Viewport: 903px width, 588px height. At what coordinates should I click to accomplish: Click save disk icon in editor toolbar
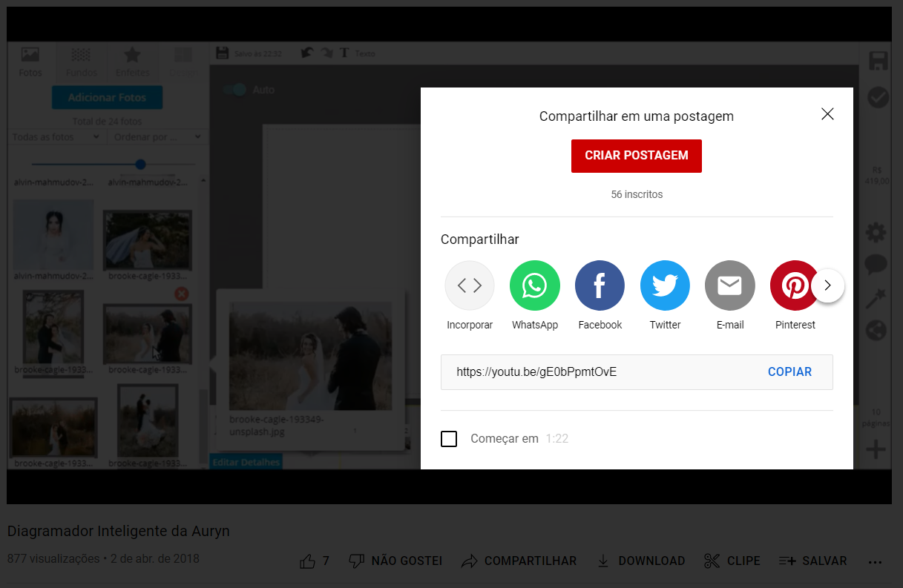tap(222, 53)
